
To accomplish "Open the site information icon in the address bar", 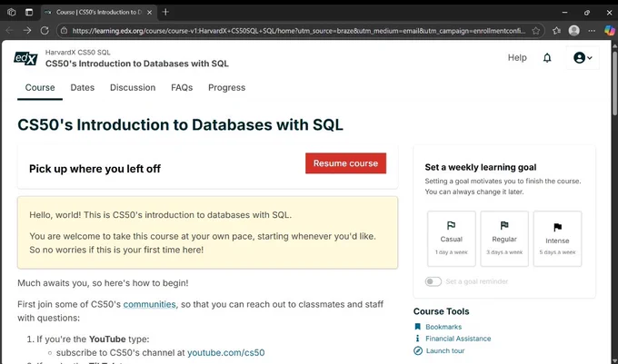I will [64, 31].
